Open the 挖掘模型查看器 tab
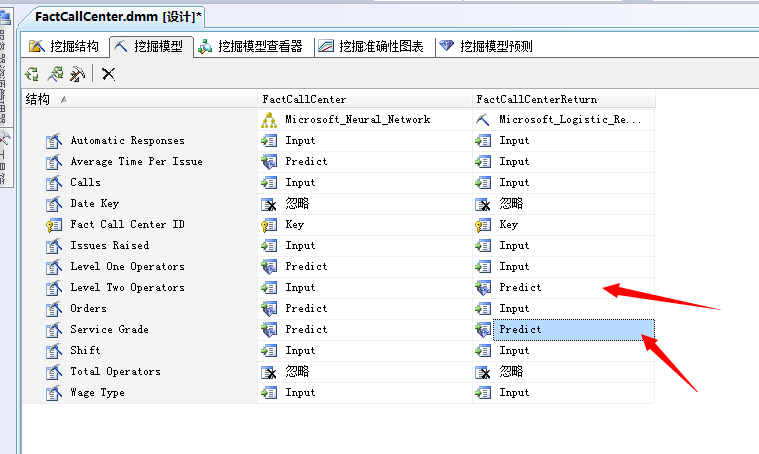The height and width of the screenshot is (454, 759). pyautogui.click(x=250, y=46)
